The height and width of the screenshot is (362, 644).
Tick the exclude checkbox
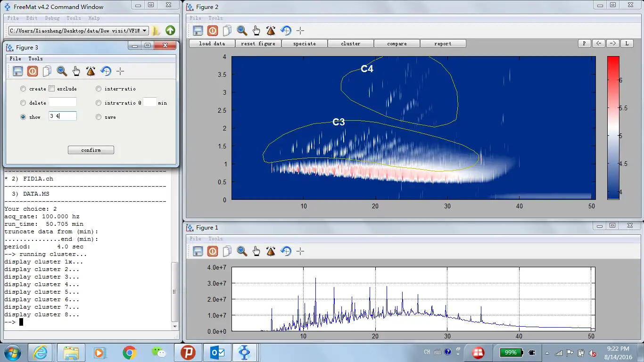51,89
